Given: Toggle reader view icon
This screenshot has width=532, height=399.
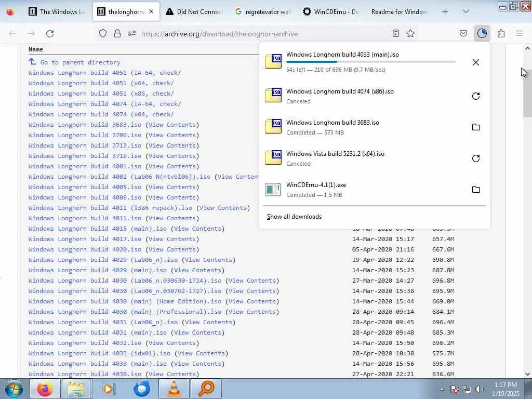Looking at the screenshot, I should 395,33.
